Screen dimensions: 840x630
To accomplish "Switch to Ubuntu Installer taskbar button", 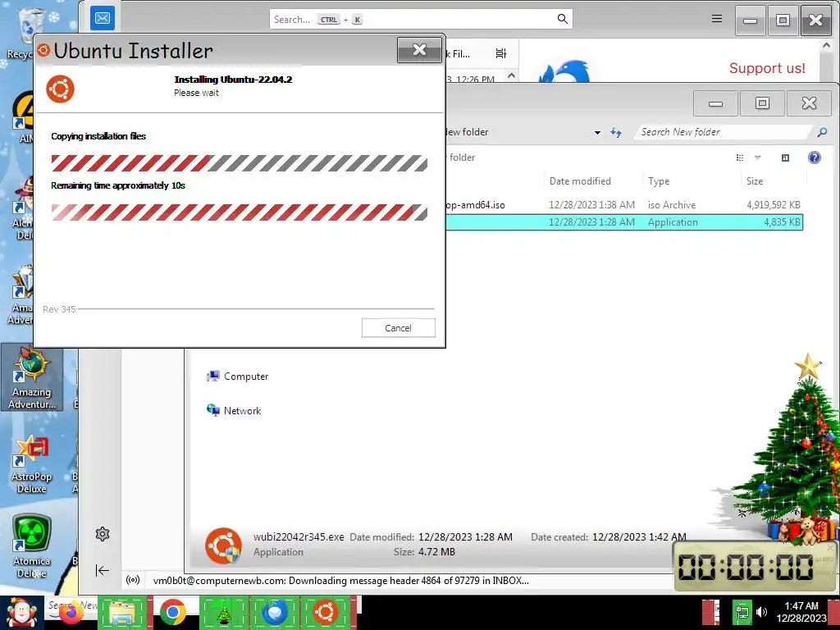I will tap(325, 613).
